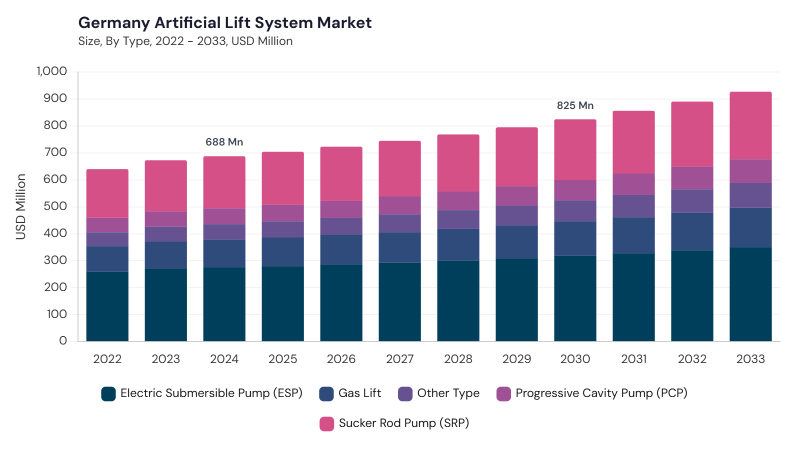Click the 300 y-axis tick label
This screenshot has height=450, width=800.
(x=55, y=260)
